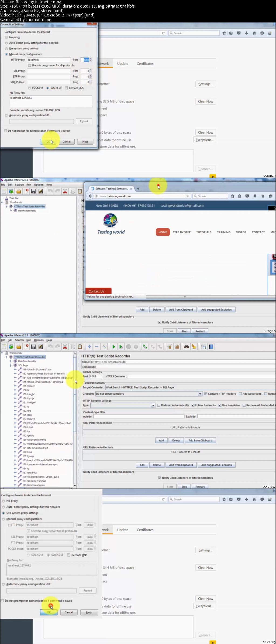The height and width of the screenshot is (644, 276).
Task: Collapse the HTTP(S) Test Script Recorder node in the third frame's tree
Action: pyautogui.click(x=6, y=357)
